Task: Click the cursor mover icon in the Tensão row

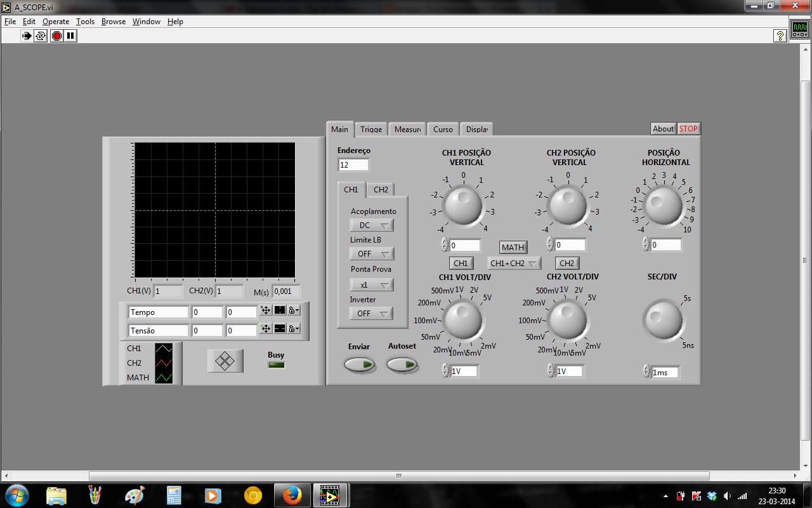Action: (266, 329)
